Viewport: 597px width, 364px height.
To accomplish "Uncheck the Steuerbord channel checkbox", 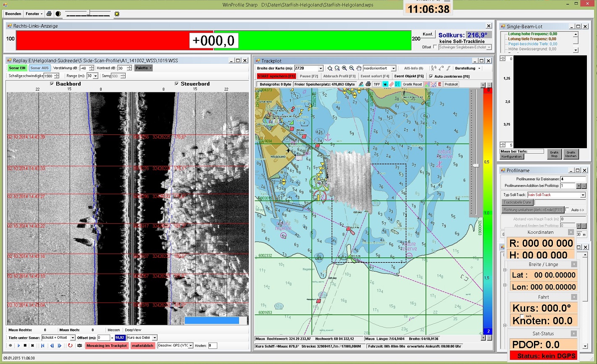I will click(176, 84).
